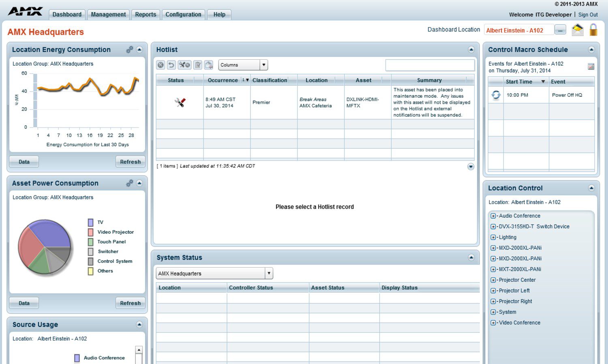Image resolution: width=608 pixels, height=364 pixels.
Task: Click the Hotlist clipboard acknowledge icon
Action: (x=198, y=65)
